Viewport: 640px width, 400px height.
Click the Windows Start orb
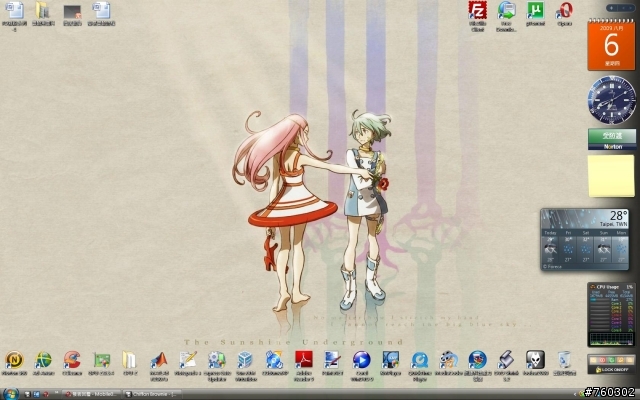click(10, 394)
